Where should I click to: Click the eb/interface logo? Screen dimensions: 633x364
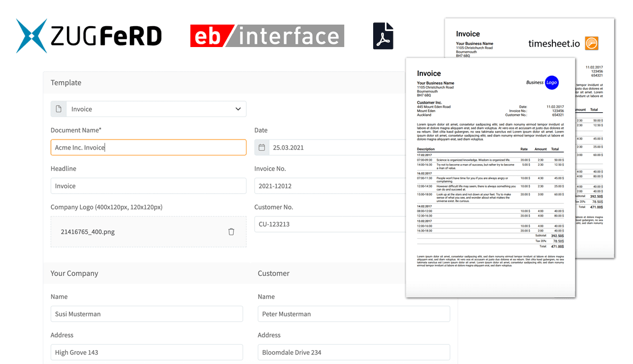tap(266, 36)
